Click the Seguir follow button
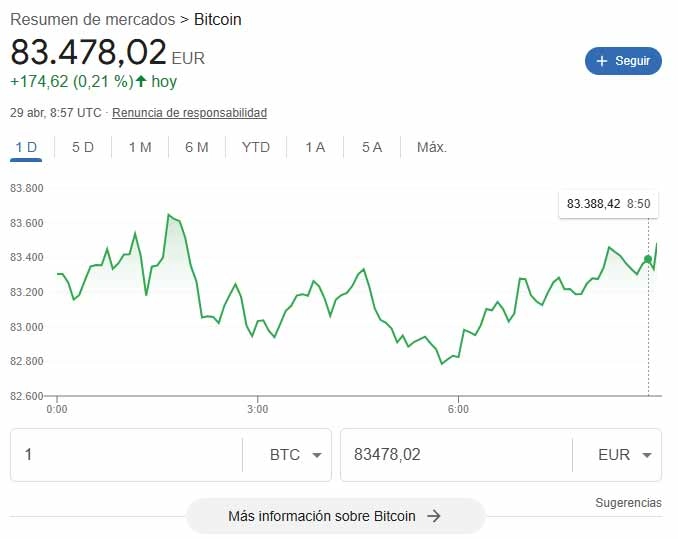This screenshot has width=678, height=539. pyautogui.click(x=623, y=61)
